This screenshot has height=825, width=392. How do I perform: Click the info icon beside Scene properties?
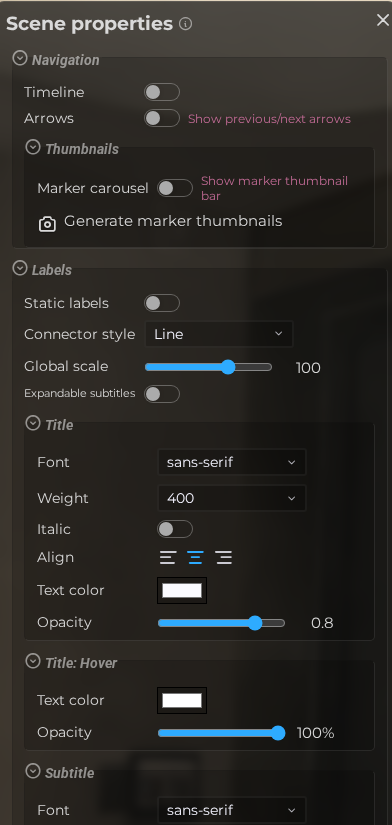[x=185, y=24]
